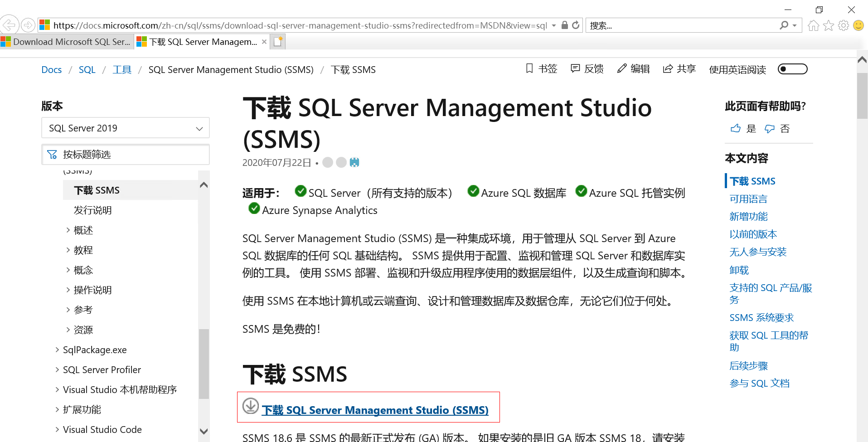Toggle the 使用英语阅读 switch

(793, 69)
